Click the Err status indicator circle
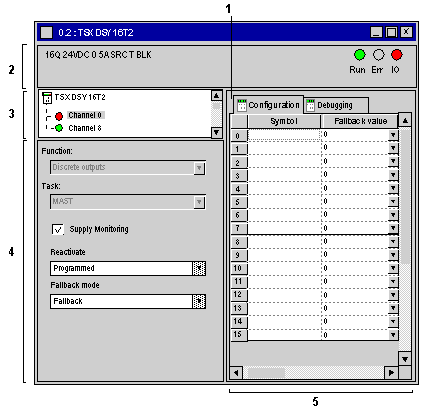The width and height of the screenshot is (440, 410). coord(378,55)
